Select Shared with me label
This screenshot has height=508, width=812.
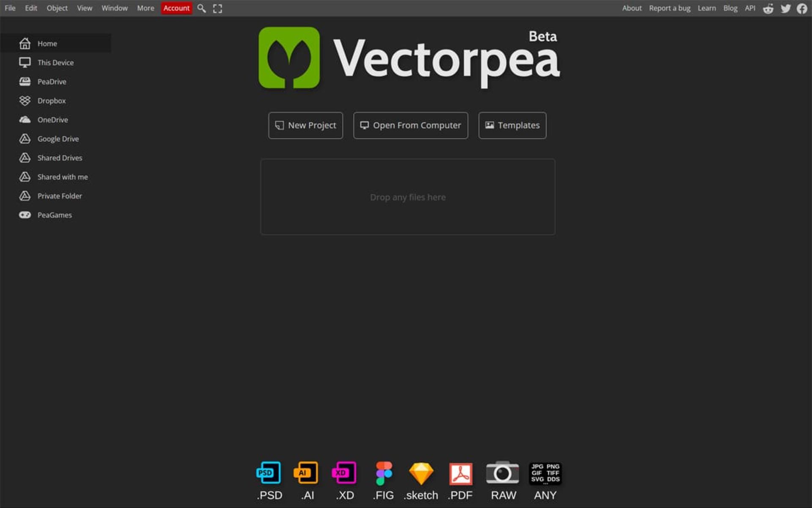click(x=63, y=177)
